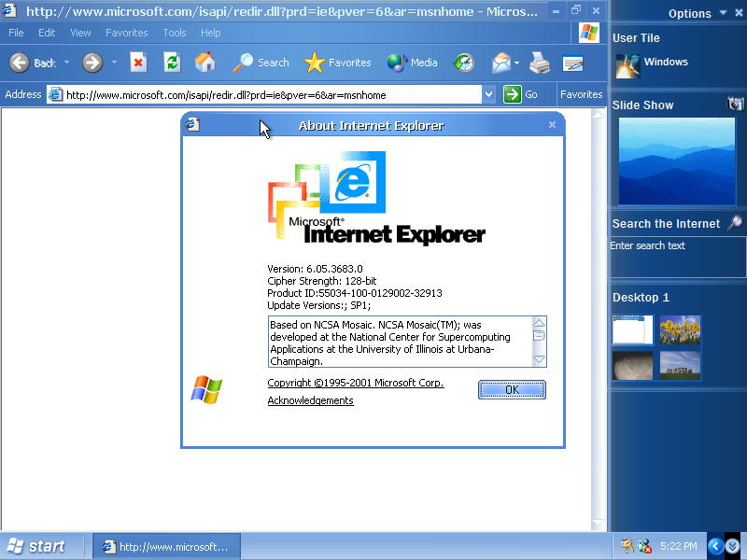
Task: Switch to the microsoft.com taskbar button
Action: [x=166, y=547]
